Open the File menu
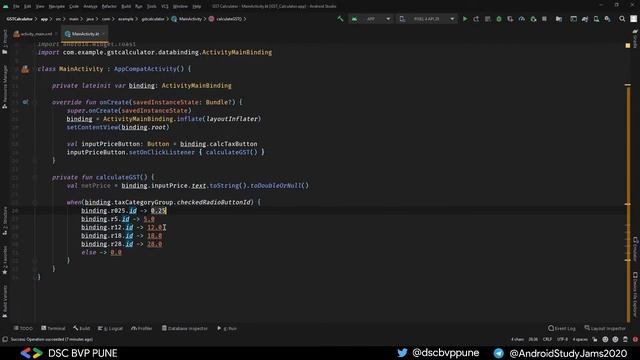 16,6
